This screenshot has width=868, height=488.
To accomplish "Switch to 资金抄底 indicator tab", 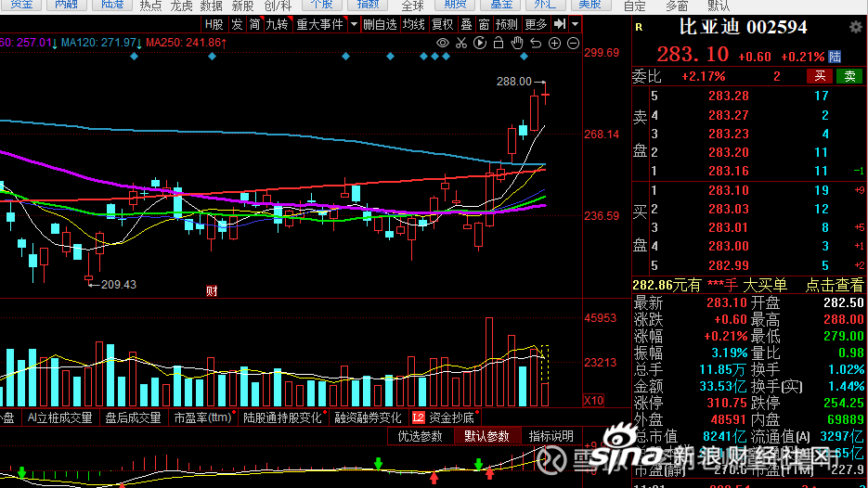I will coord(452,417).
